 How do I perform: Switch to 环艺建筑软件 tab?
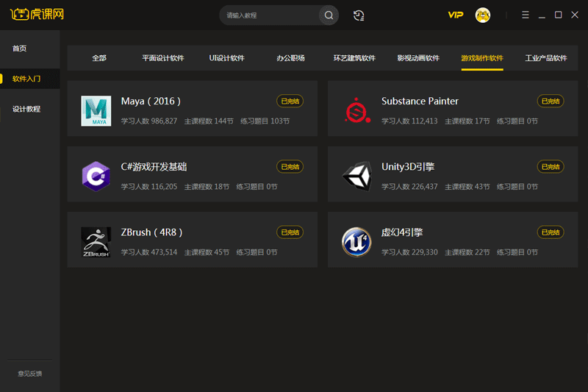tap(354, 58)
